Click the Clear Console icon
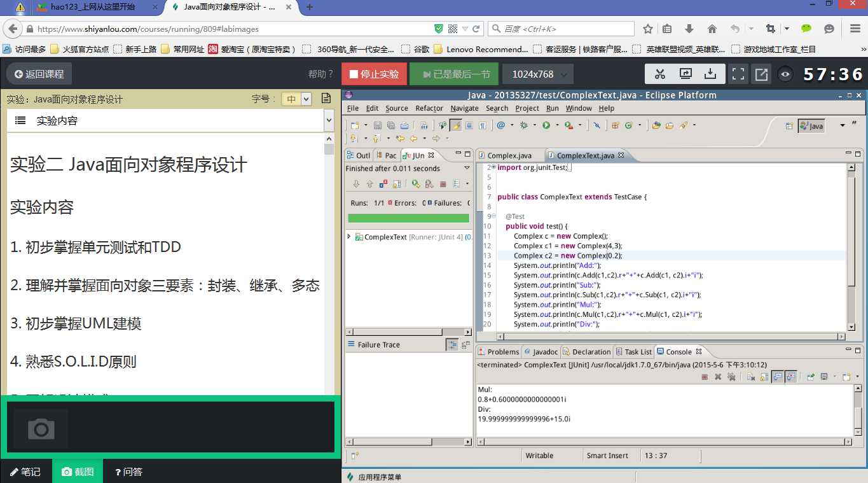The width and height of the screenshot is (868, 483). pos(750,377)
